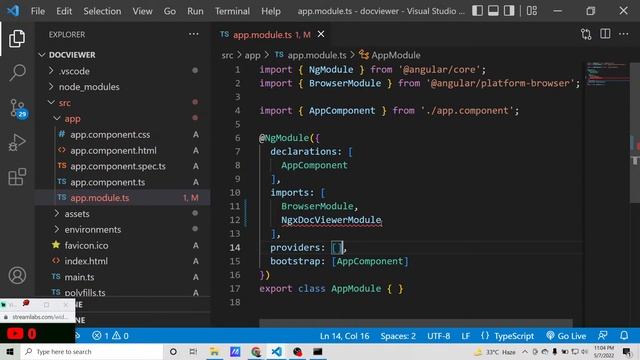This screenshot has width=640, height=360.
Task: Open the Terminal menu
Action: pos(232,11)
